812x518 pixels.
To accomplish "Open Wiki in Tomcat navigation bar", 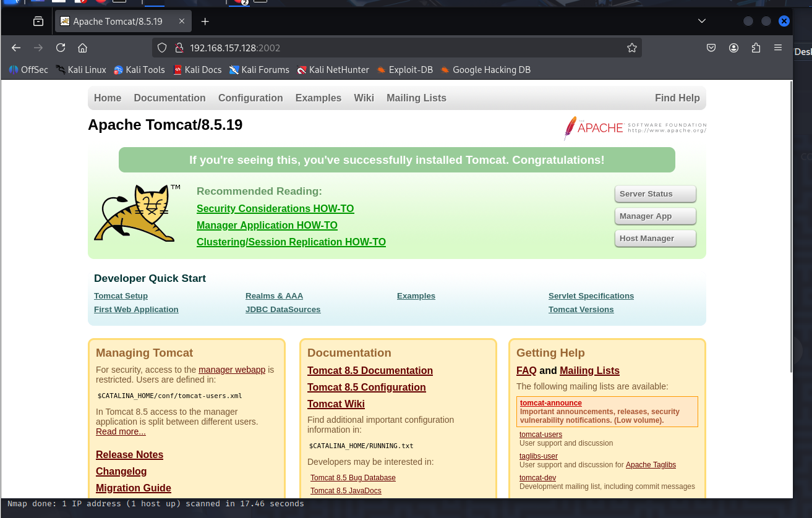I will point(364,98).
